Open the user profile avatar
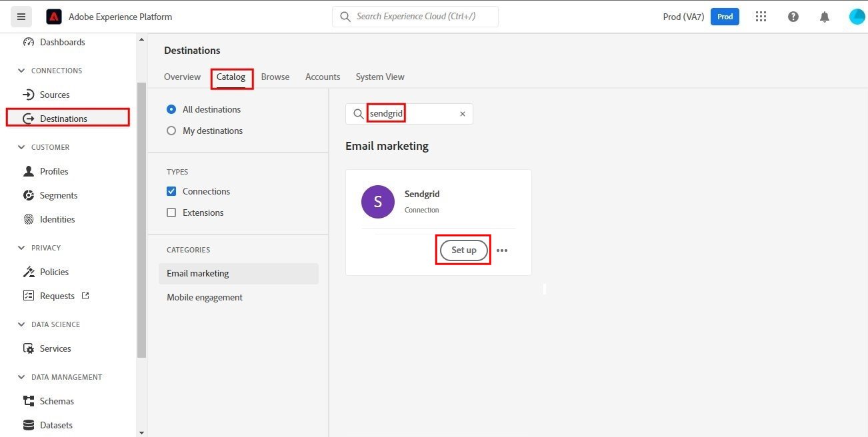The image size is (868, 437). [857, 17]
